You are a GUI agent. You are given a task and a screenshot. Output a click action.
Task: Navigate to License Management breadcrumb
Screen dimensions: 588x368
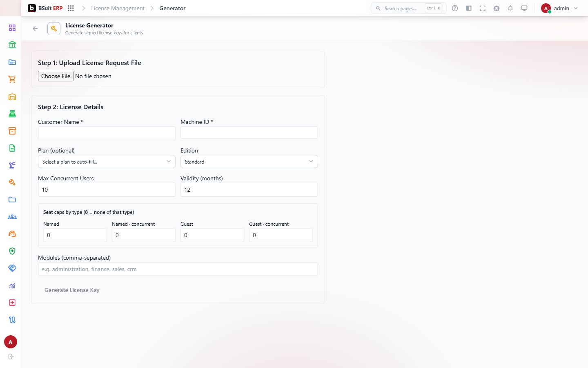click(118, 8)
